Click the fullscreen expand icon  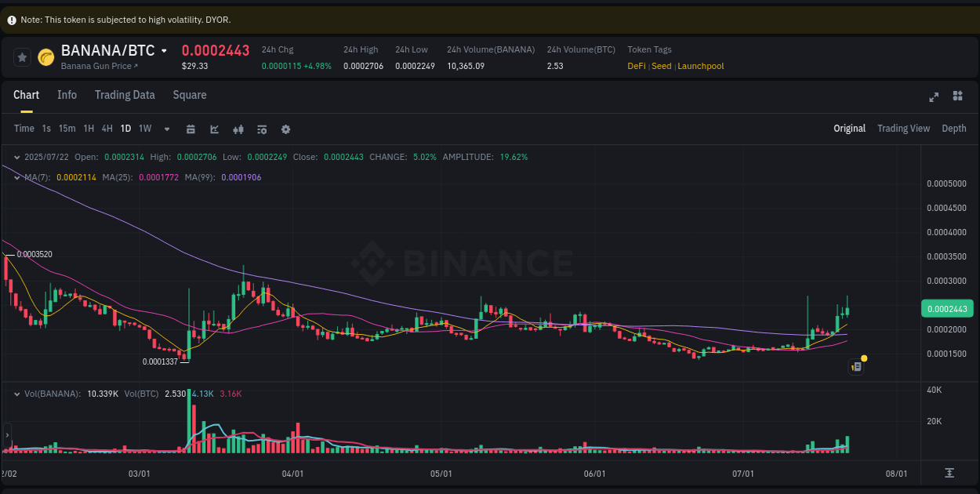click(934, 96)
